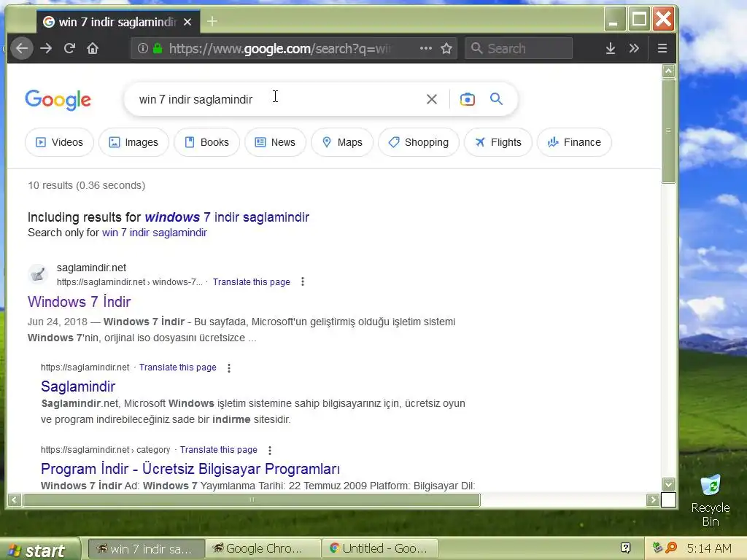Screen dimensions: 747x560
Task: Switch to 'win 7 indir sa...' taskbar button
Action: coord(147,549)
